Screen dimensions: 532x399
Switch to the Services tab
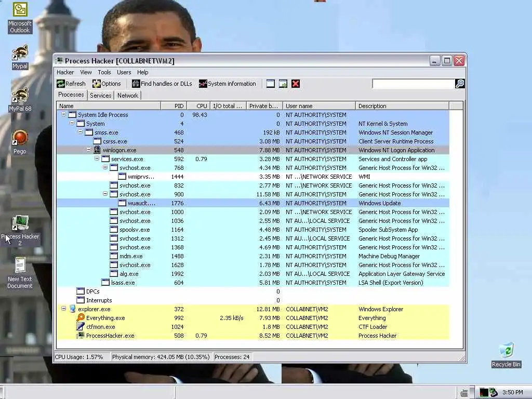100,96
